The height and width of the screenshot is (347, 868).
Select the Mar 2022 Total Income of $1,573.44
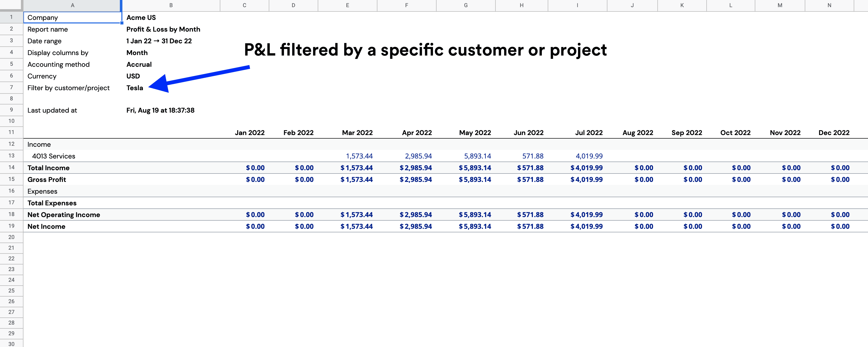[357, 168]
